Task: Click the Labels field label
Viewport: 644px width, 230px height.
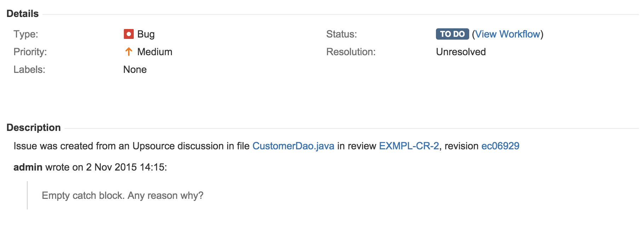Action: (x=29, y=69)
